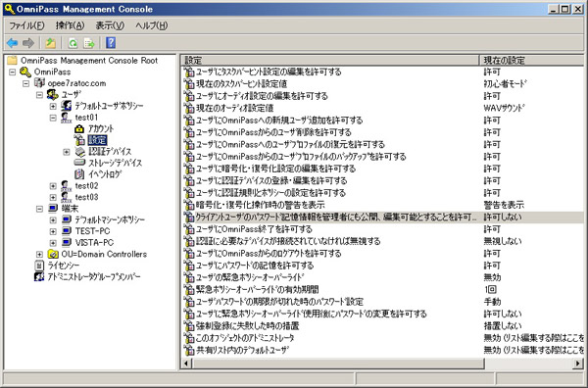Click the Up one level folder icon

coord(51,43)
